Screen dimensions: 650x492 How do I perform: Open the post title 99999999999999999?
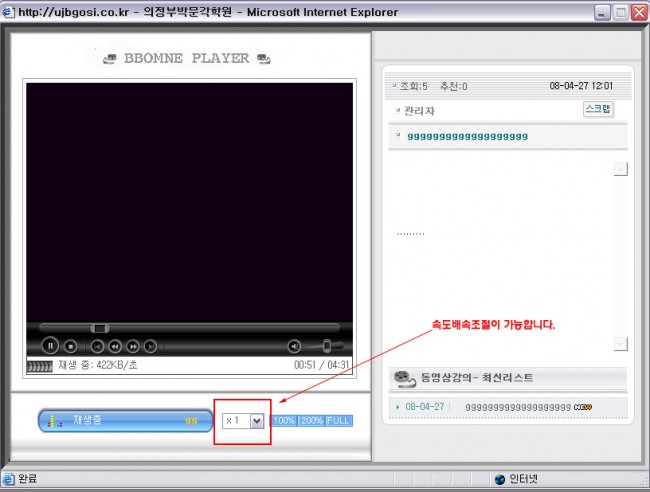click(x=467, y=137)
